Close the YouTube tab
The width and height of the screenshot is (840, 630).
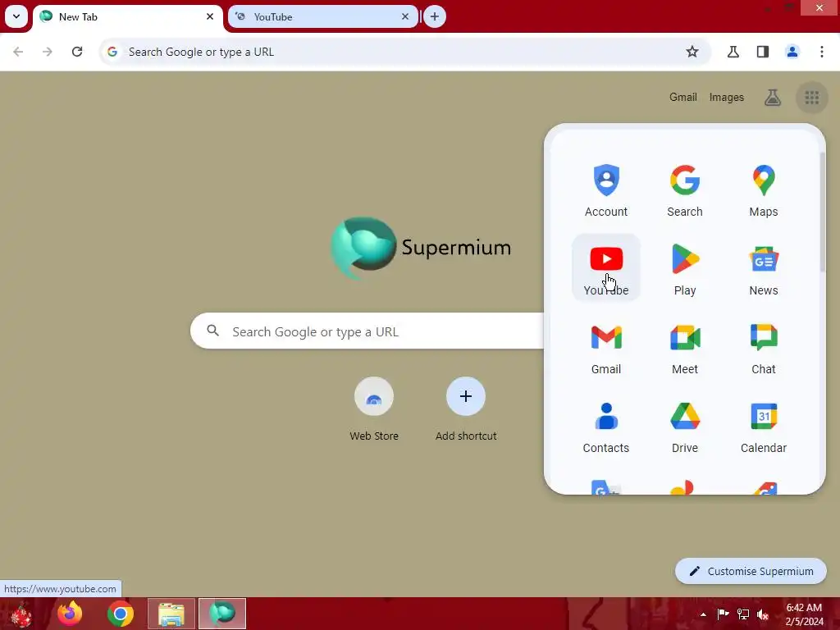(405, 16)
